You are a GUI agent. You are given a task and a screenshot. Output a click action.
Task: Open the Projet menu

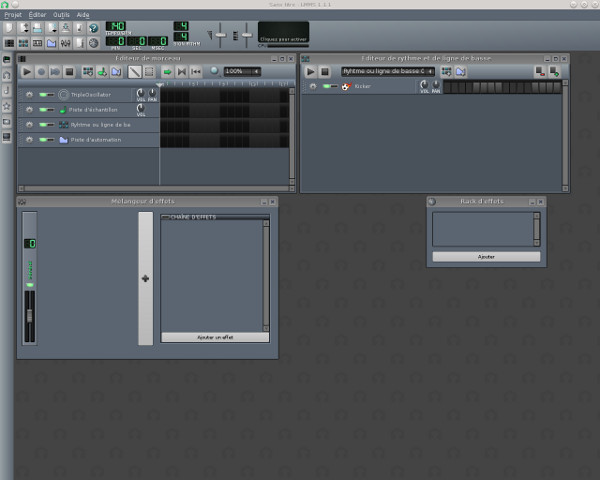pos(13,15)
